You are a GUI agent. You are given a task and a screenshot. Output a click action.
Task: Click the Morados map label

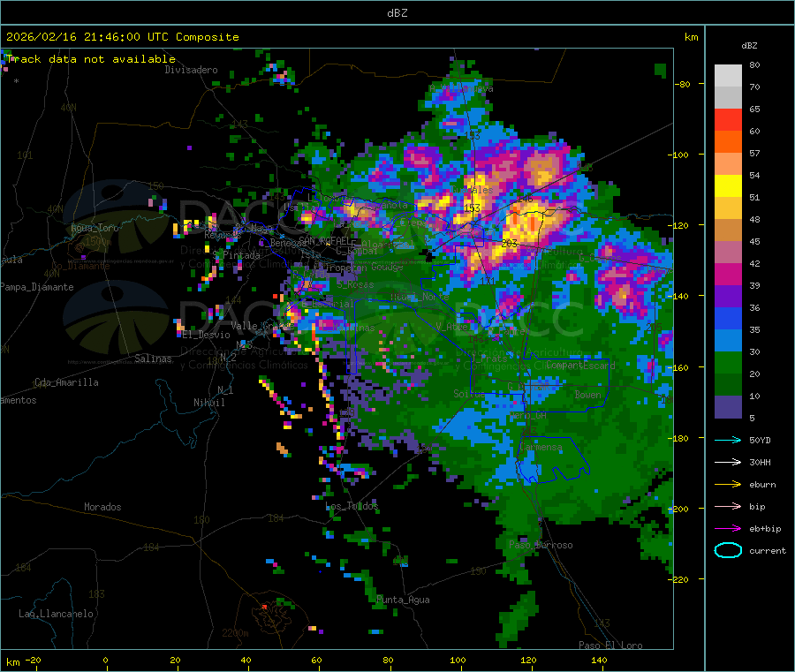tap(102, 507)
